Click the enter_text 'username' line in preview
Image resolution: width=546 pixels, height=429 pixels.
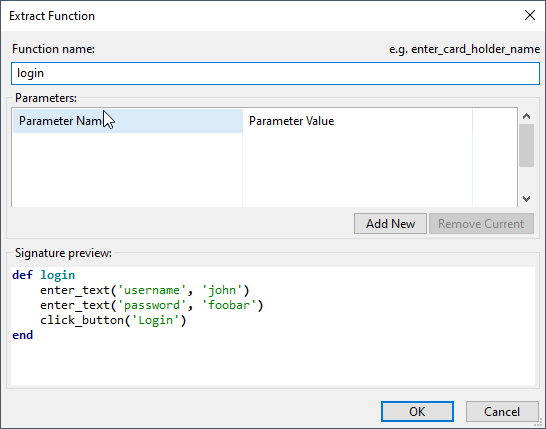click(145, 290)
